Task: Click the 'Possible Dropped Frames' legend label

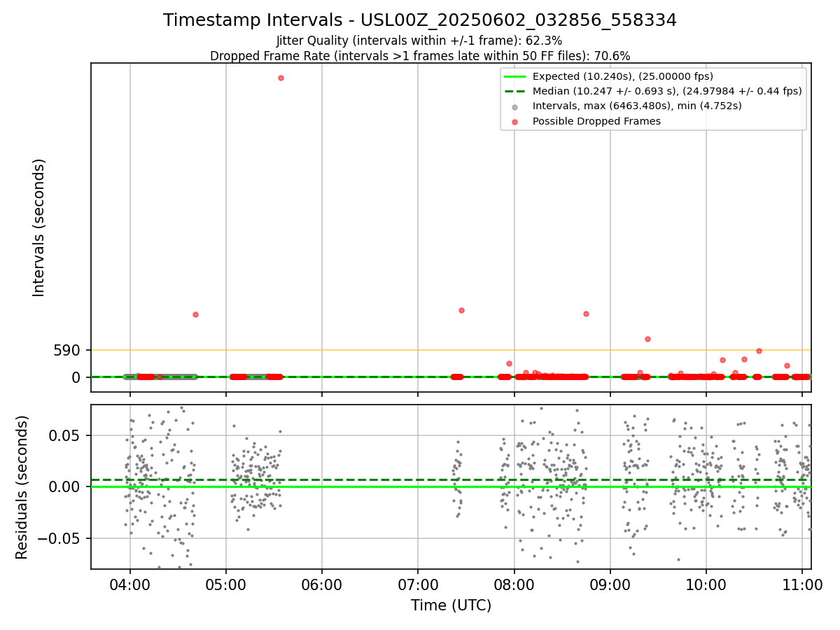Action: (596, 121)
